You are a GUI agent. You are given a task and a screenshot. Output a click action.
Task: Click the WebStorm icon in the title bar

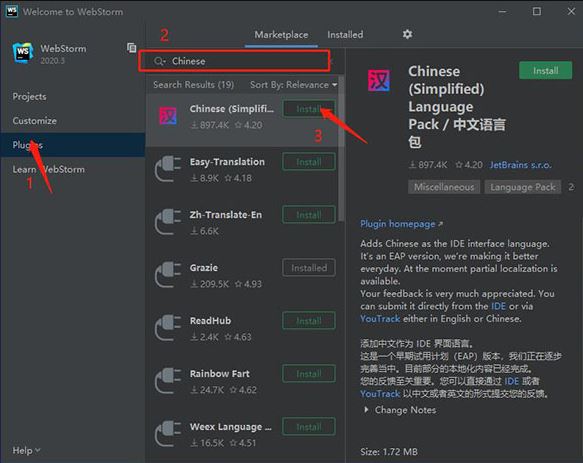[x=12, y=11]
